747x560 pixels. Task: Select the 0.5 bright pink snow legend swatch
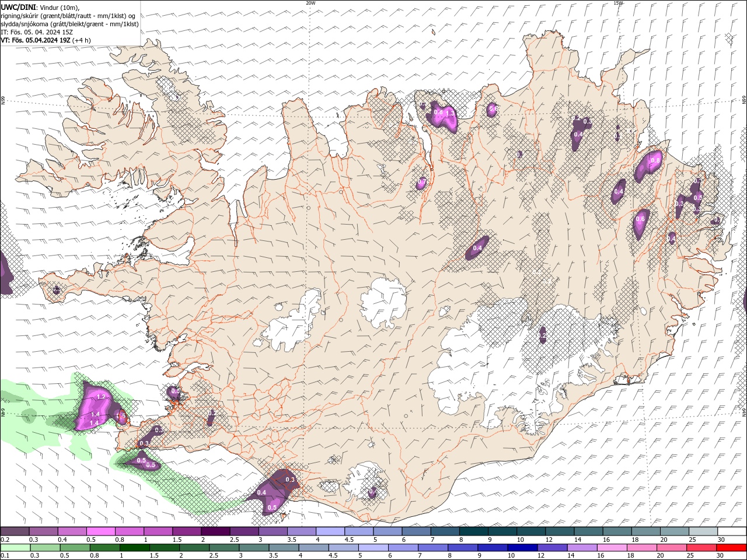pos(101,531)
